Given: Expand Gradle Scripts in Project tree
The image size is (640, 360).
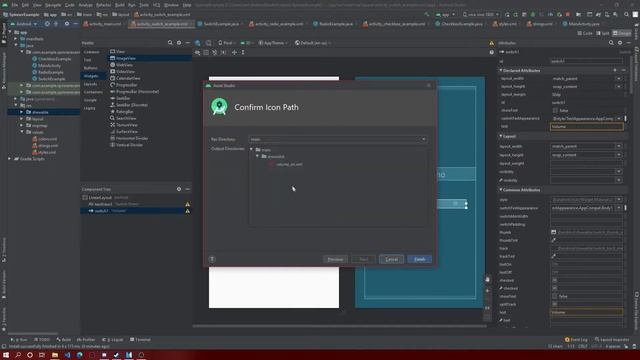Looking at the screenshot, I should click(9, 159).
